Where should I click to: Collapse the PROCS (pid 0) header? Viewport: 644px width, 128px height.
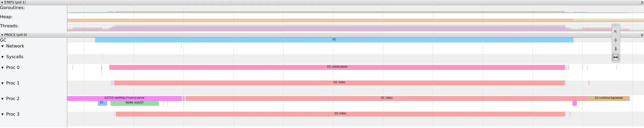tap(2, 35)
